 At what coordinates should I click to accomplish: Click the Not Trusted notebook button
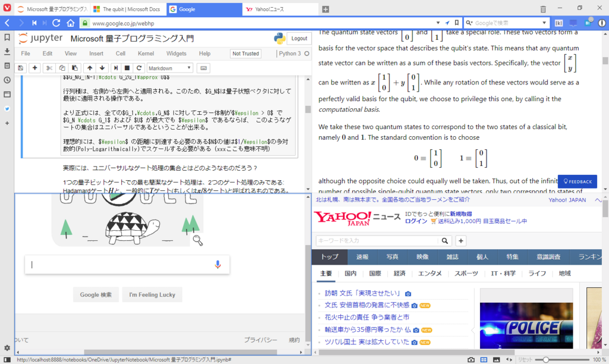pyautogui.click(x=246, y=54)
